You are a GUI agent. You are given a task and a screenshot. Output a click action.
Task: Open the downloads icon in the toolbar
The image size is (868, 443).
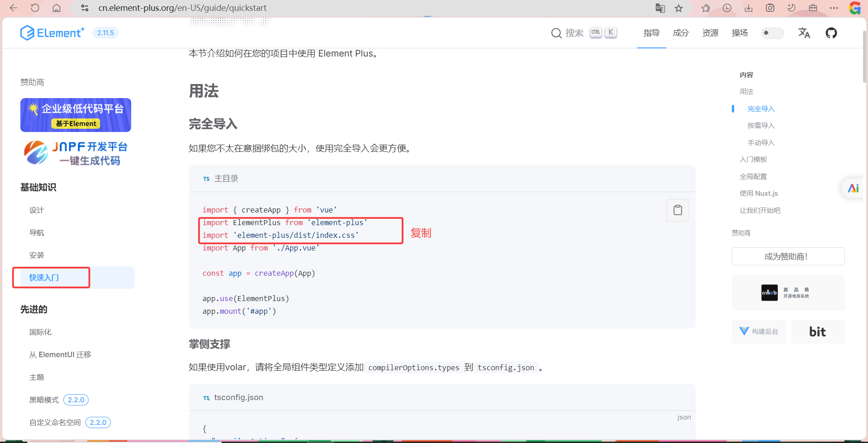click(x=749, y=8)
